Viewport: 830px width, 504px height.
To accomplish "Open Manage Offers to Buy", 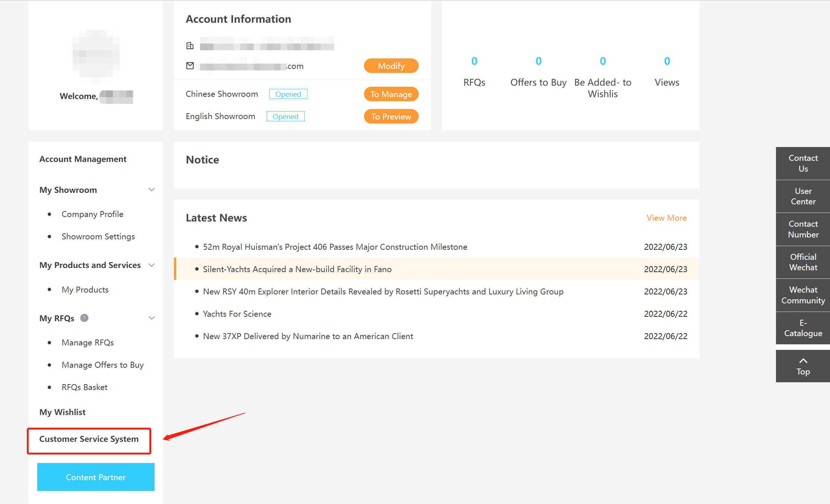I will [x=102, y=365].
